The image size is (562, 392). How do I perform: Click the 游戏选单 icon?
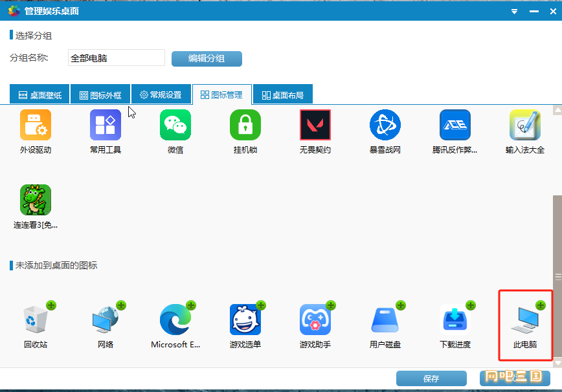pos(245,320)
